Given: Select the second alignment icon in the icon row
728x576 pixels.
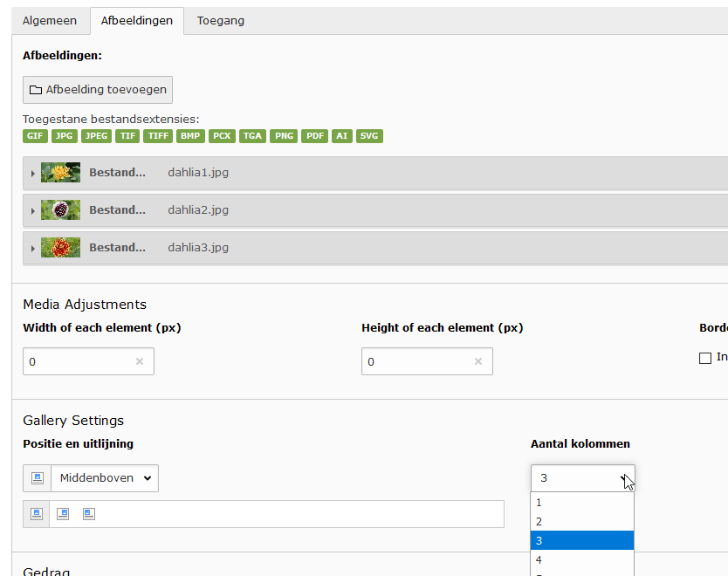Looking at the screenshot, I should [63, 514].
